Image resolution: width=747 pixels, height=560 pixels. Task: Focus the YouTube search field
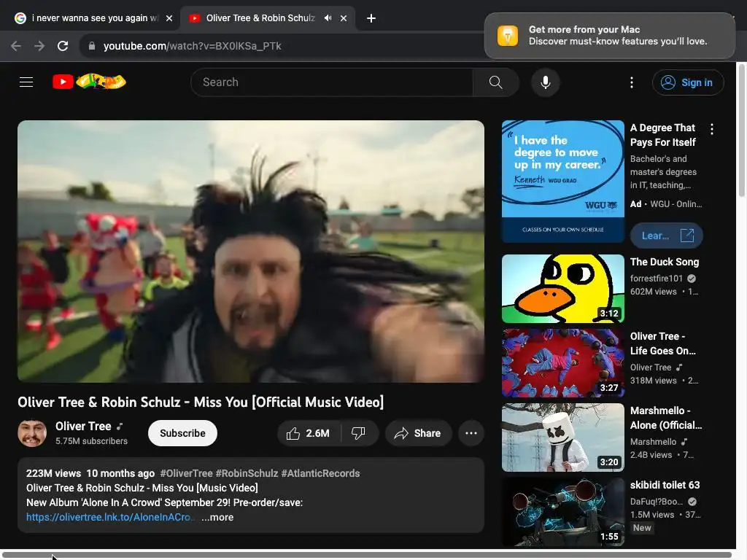coord(331,82)
